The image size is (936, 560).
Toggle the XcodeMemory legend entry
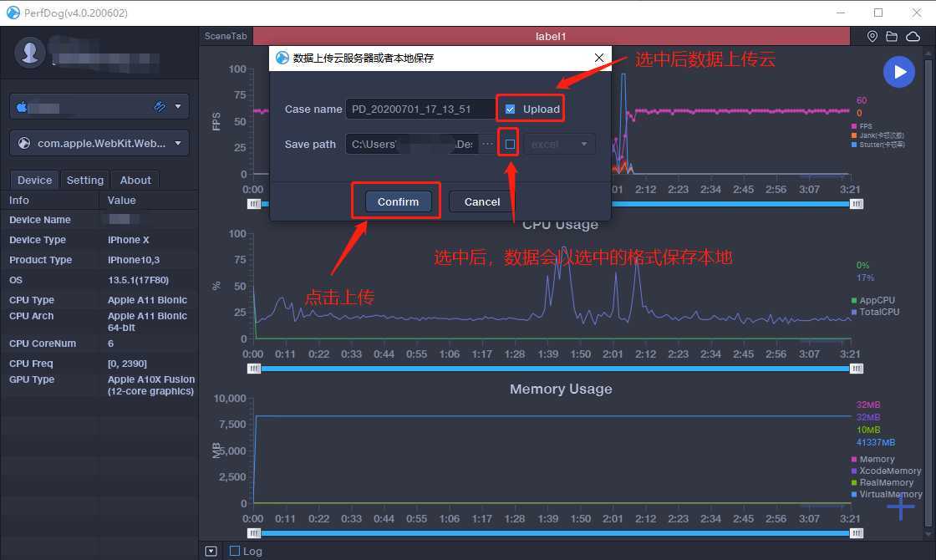click(x=886, y=471)
